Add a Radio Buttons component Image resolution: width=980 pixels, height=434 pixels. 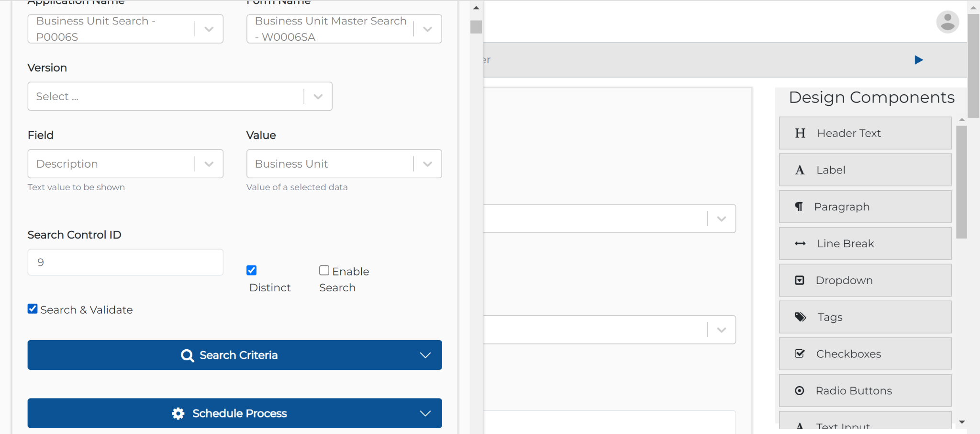865,390
